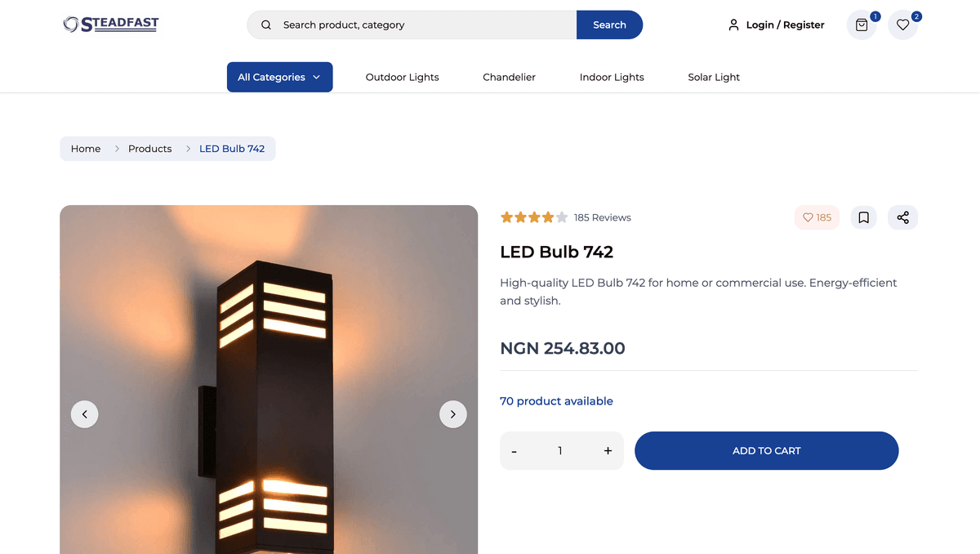
Task: Click the share product icon
Action: pos(902,217)
